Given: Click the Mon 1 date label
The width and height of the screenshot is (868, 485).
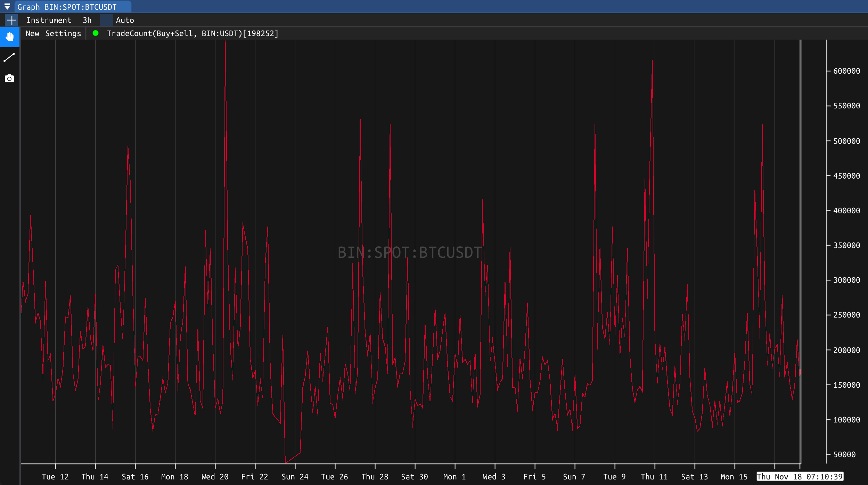Looking at the screenshot, I should (455, 477).
